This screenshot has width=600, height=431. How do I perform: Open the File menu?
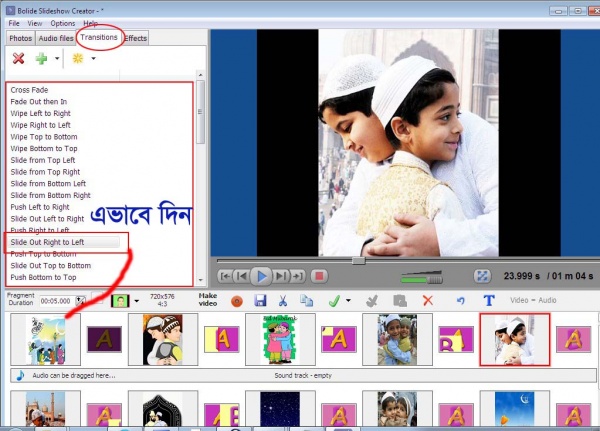14,23
